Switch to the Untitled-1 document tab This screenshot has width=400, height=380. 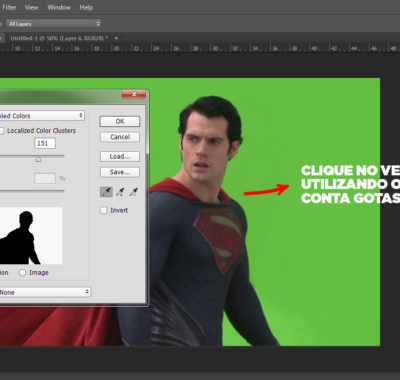(x=59, y=38)
